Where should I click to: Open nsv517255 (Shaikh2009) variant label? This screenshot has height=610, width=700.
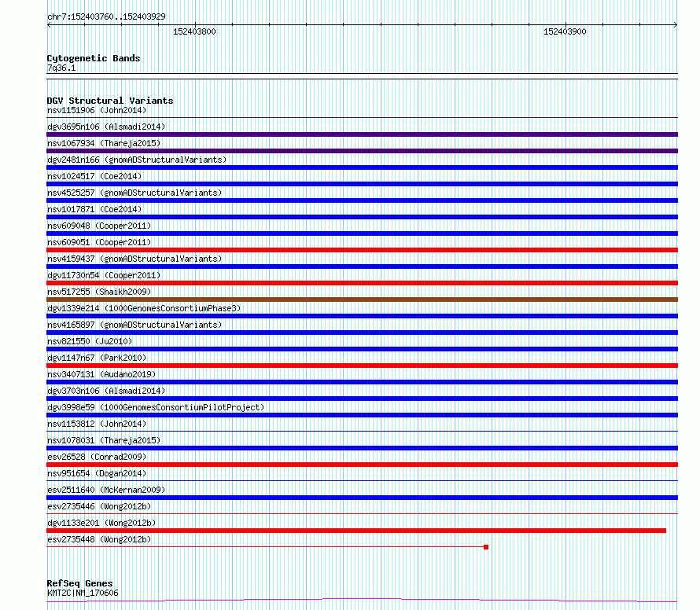(99, 292)
